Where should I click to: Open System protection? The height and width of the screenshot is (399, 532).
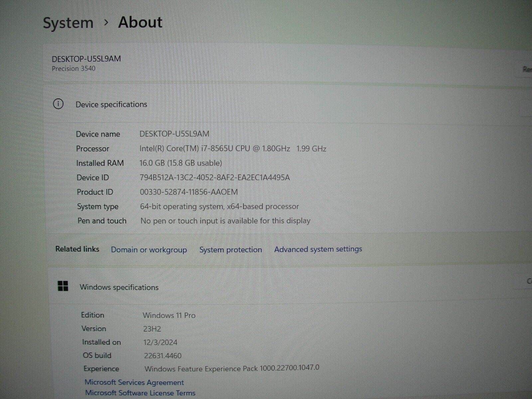pos(230,249)
